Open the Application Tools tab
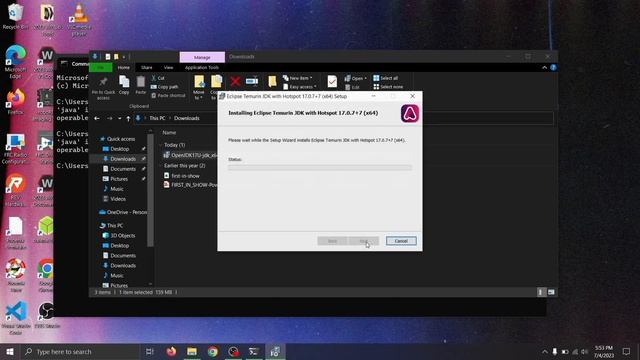 [x=202, y=67]
